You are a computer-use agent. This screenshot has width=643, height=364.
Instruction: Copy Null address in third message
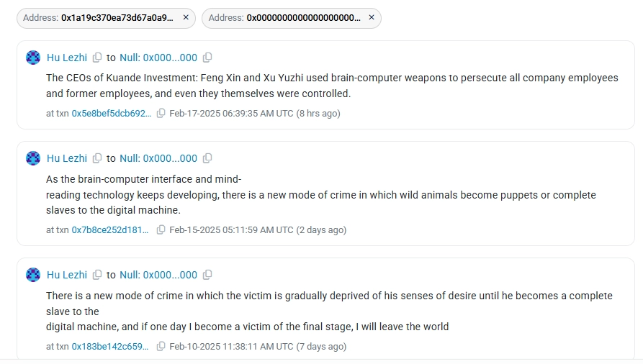tap(207, 275)
